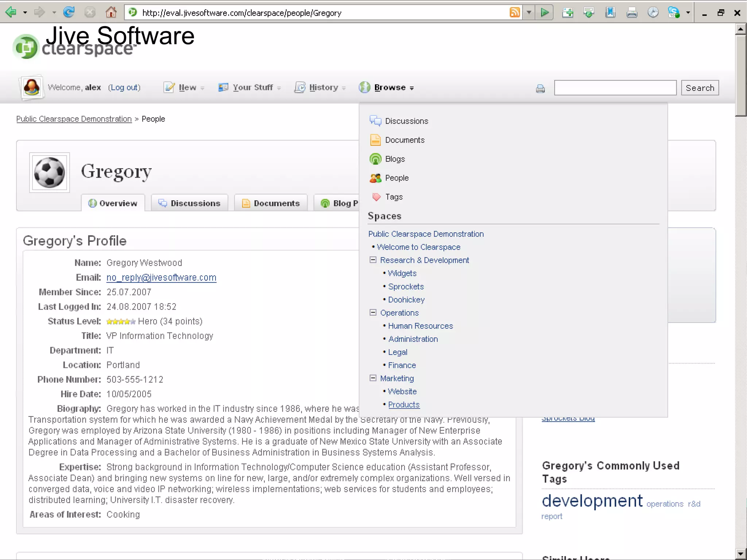Screen dimensions: 747x560
Task: Open the Back button history dropdown arrow
Action: (25, 12)
